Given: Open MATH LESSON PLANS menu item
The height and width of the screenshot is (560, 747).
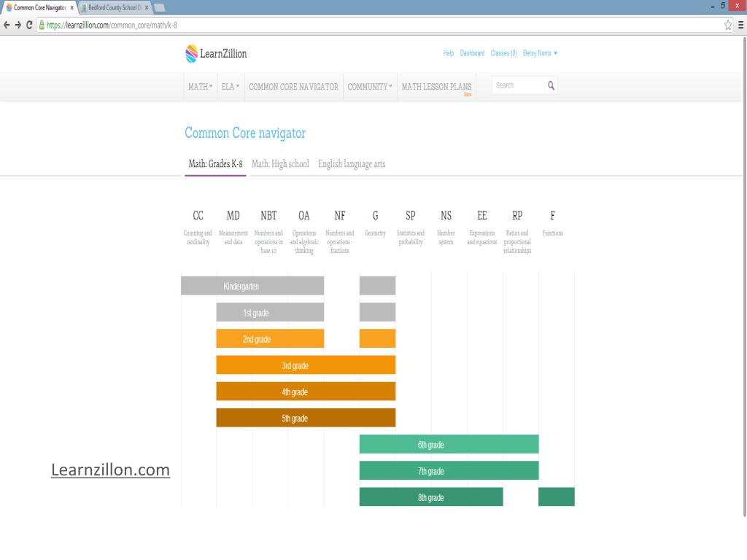Looking at the screenshot, I should coord(436,87).
